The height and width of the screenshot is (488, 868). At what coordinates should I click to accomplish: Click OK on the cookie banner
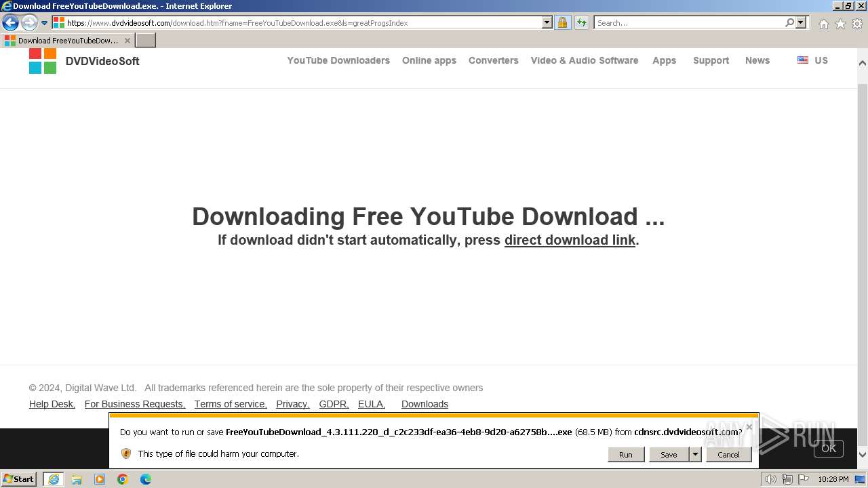coord(829,448)
